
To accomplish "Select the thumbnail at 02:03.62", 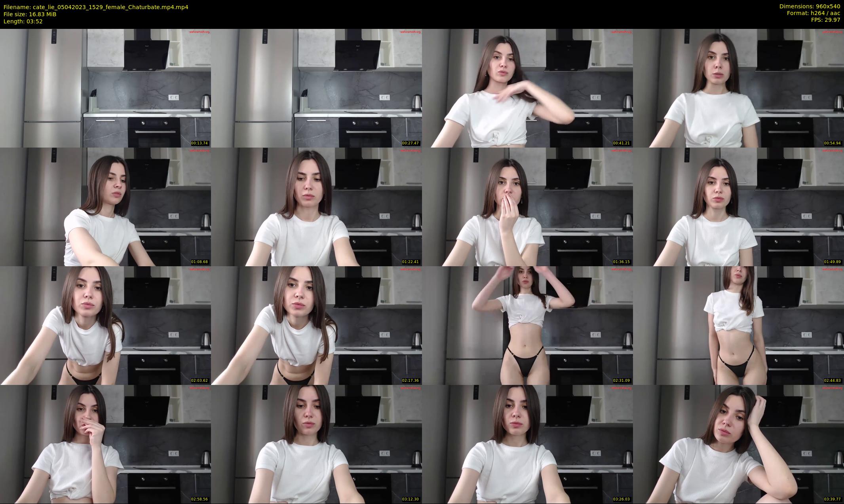I will [105, 325].
